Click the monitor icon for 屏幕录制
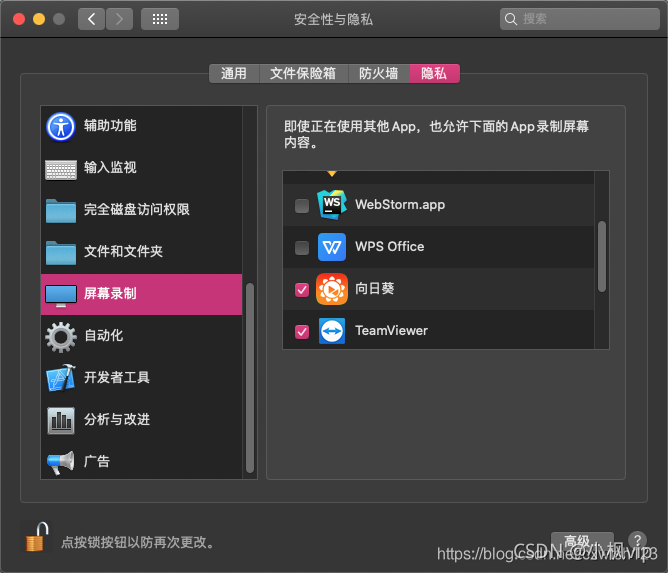Image resolution: width=668 pixels, height=573 pixels. pyautogui.click(x=61, y=295)
